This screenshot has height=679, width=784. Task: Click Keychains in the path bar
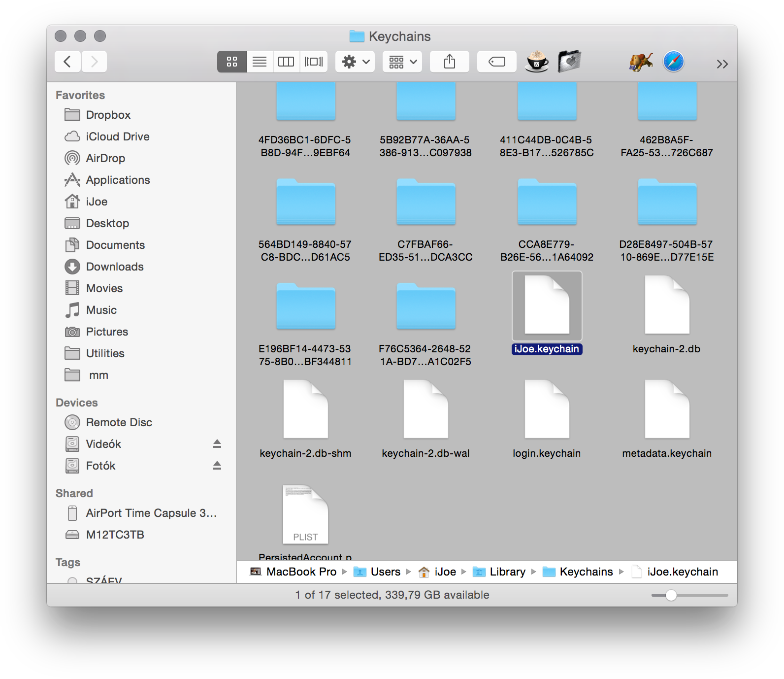coord(578,572)
